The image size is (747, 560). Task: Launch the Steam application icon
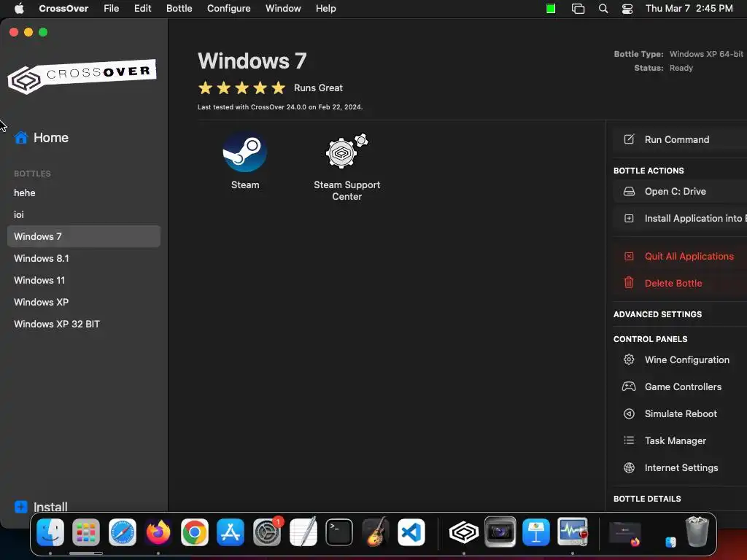click(245, 152)
